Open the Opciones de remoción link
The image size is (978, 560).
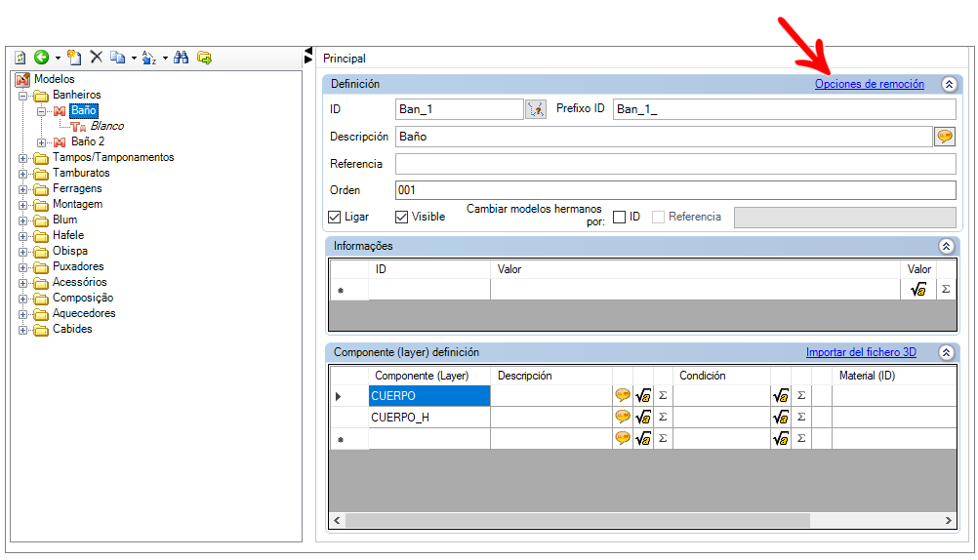click(869, 84)
